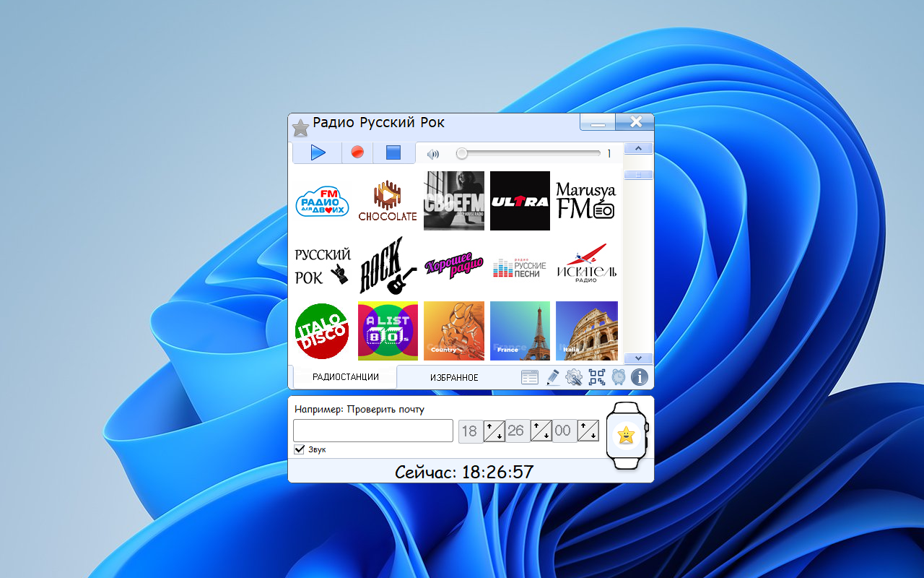Click the station list scroll up arrow
This screenshot has height=578, width=924.
click(638, 148)
